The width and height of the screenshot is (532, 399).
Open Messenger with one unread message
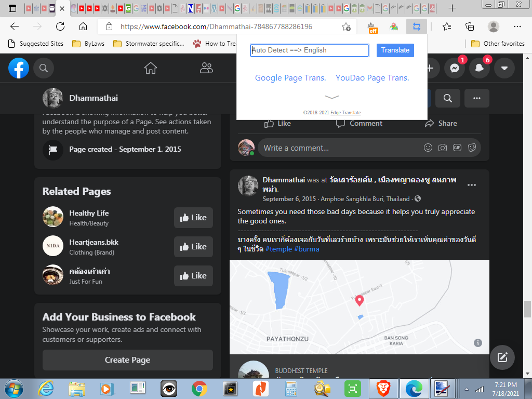click(x=455, y=68)
